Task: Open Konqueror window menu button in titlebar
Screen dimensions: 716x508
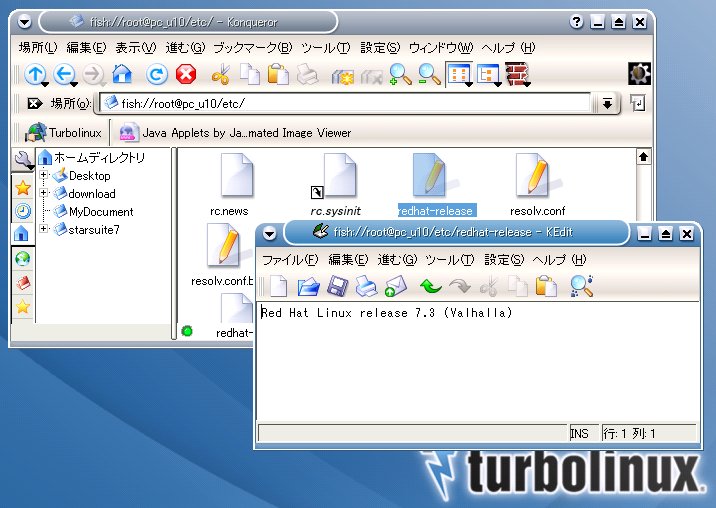Action: click(x=25, y=21)
